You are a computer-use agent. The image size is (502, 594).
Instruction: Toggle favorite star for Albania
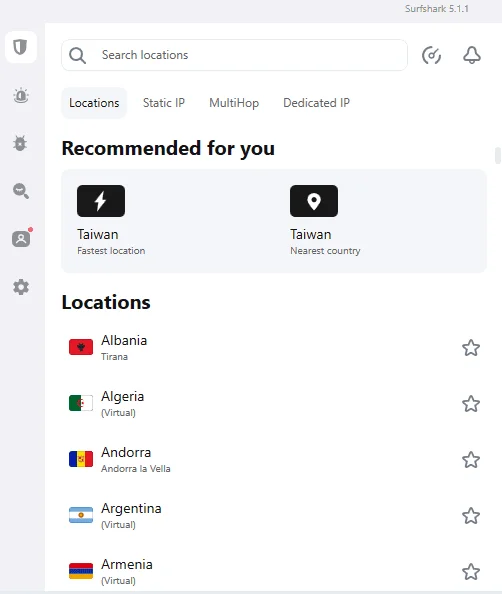[471, 348]
